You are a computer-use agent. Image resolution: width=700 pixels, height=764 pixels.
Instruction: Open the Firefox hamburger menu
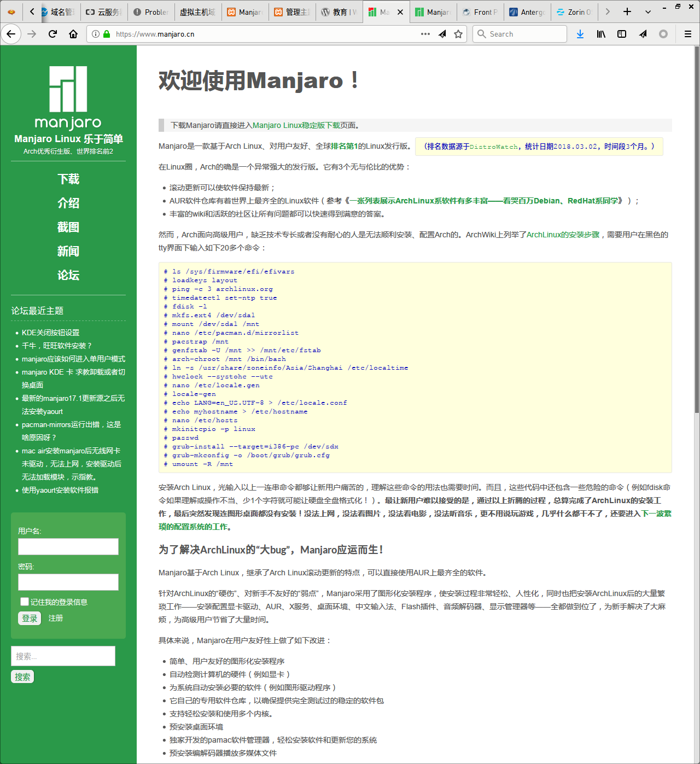point(688,34)
